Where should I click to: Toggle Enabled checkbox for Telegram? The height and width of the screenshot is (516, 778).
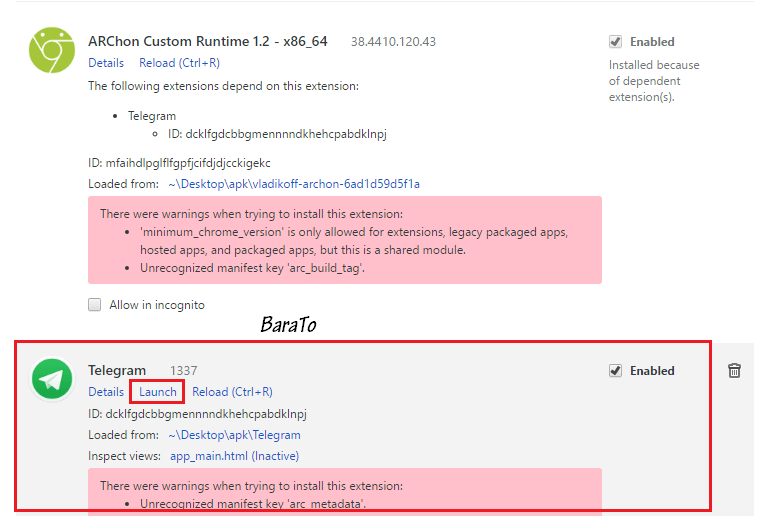[615, 371]
